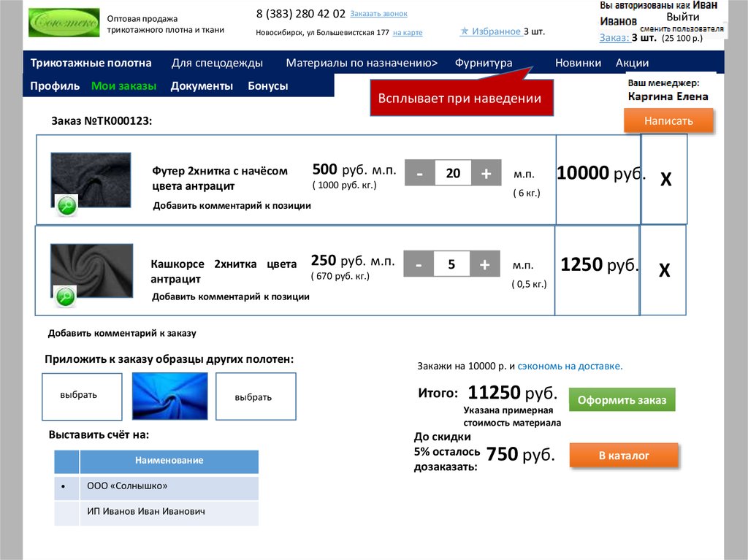Click сэкономь на доставке link
Screen dimensions: 748x560
click(x=570, y=367)
